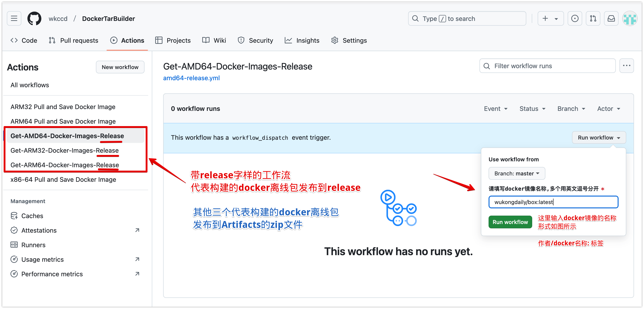The height and width of the screenshot is (309, 644).
Task: Open the issues icon in header
Action: tap(574, 18)
